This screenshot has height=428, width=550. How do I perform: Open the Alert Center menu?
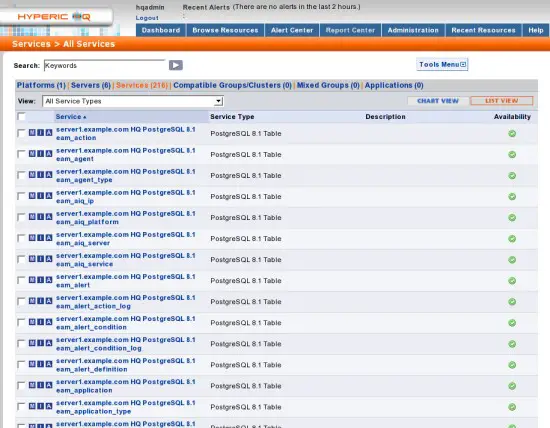292,30
